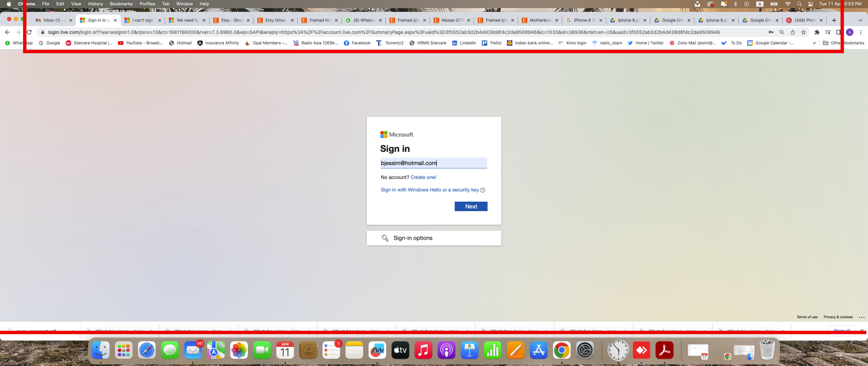Open the Window menu in menu bar
The height and width of the screenshot is (366, 868).
[184, 4]
